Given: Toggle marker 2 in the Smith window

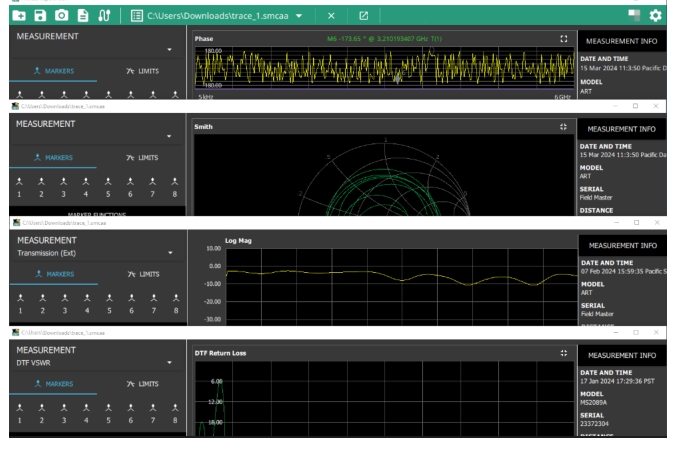Looking at the screenshot, I should [x=41, y=187].
